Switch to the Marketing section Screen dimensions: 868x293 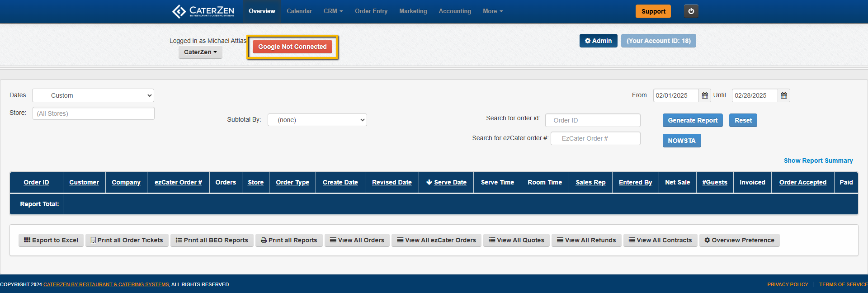coord(413,11)
